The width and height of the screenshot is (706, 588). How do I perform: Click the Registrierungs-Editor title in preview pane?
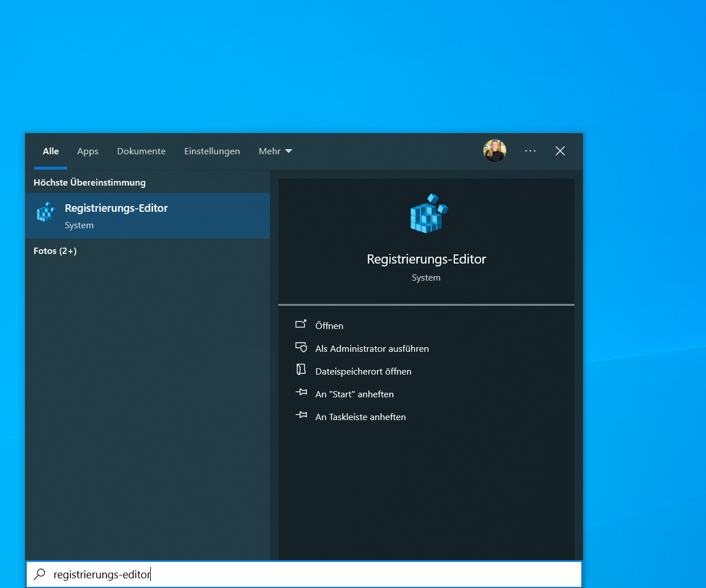(426, 259)
